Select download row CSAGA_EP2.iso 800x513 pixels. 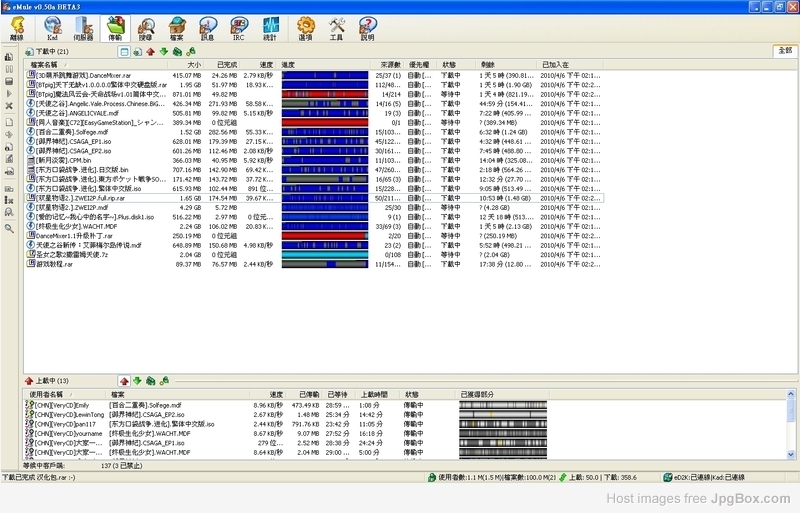click(314, 151)
